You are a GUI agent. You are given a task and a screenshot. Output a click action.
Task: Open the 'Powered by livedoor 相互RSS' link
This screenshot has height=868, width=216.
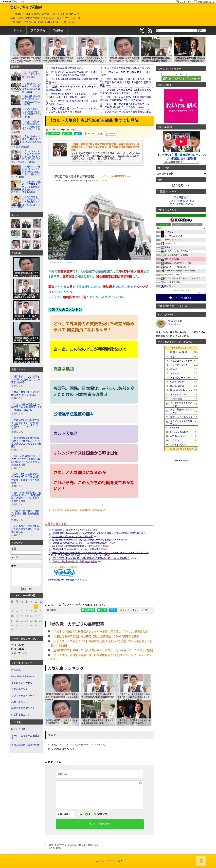pos(68,580)
